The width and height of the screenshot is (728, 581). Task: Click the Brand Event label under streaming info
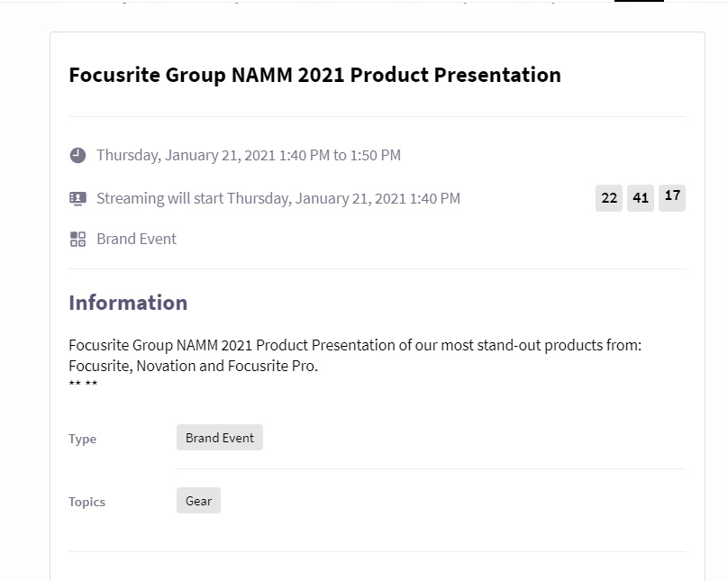[136, 239]
